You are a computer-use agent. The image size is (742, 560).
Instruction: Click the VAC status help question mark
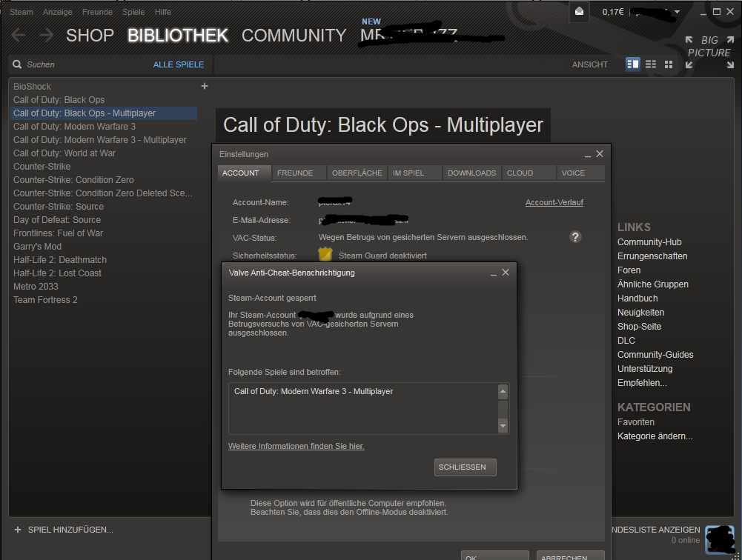click(575, 237)
